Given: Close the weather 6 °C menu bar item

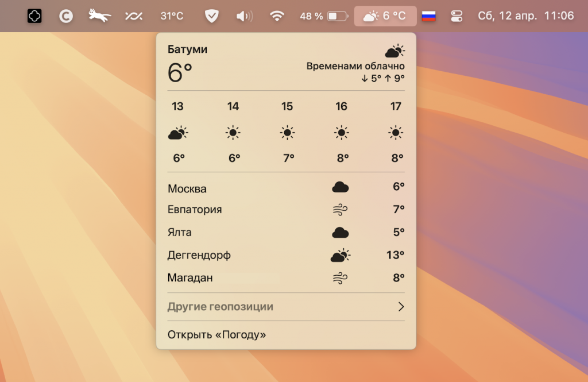Looking at the screenshot, I should [385, 16].
